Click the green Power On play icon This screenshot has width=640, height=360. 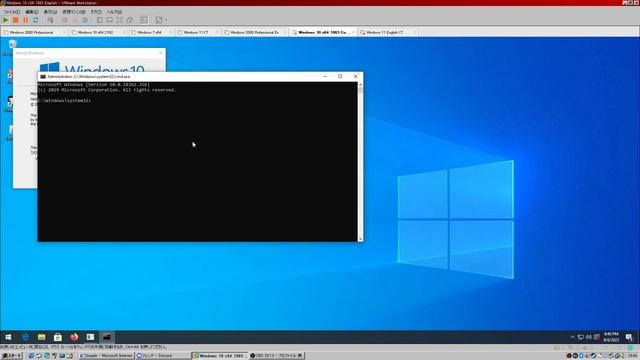coord(5,20)
